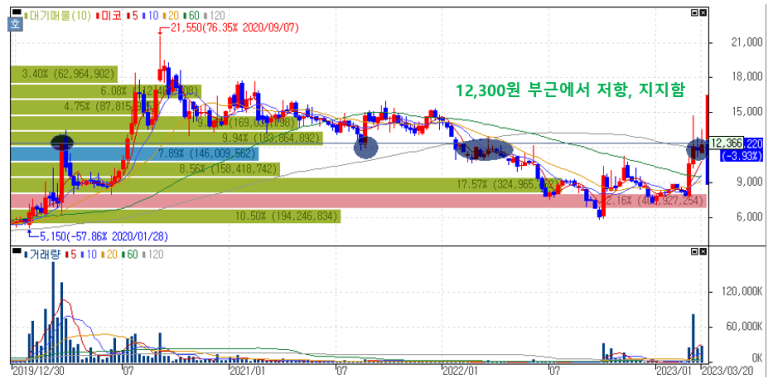Toggle the 대기매물(10) legend item
Viewport: 773px width, 384px height.
pyautogui.click(x=58, y=15)
